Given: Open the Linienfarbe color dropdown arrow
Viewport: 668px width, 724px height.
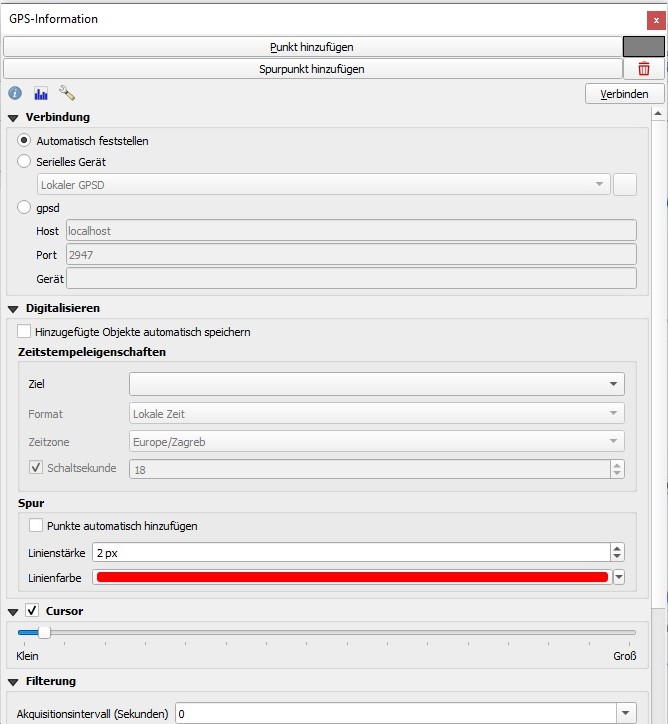Looking at the screenshot, I should pyautogui.click(x=618, y=577).
